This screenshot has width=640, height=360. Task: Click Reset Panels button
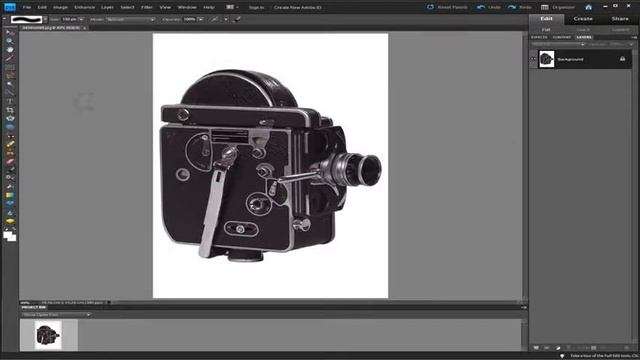click(447, 7)
